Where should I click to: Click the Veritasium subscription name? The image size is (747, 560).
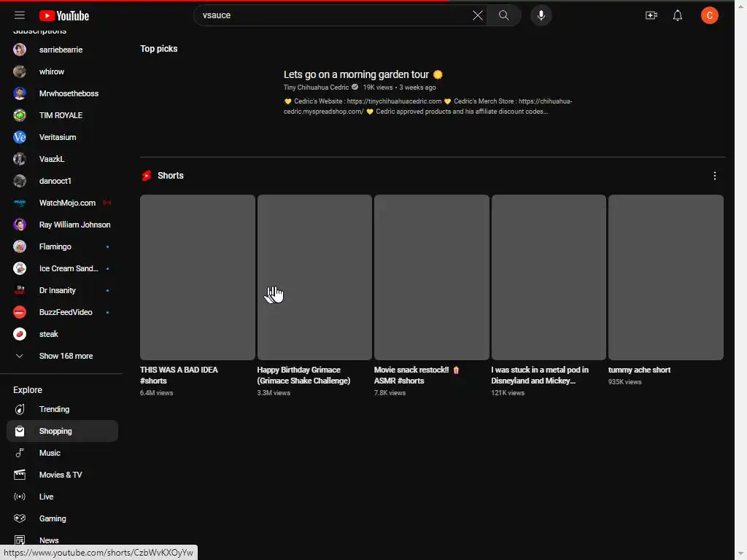pyautogui.click(x=58, y=137)
